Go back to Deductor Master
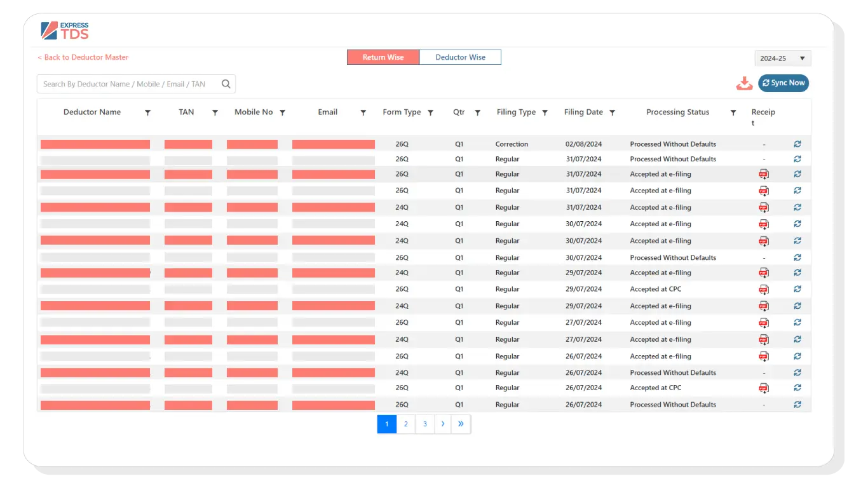Screen dimensions: 868x488 coord(83,57)
